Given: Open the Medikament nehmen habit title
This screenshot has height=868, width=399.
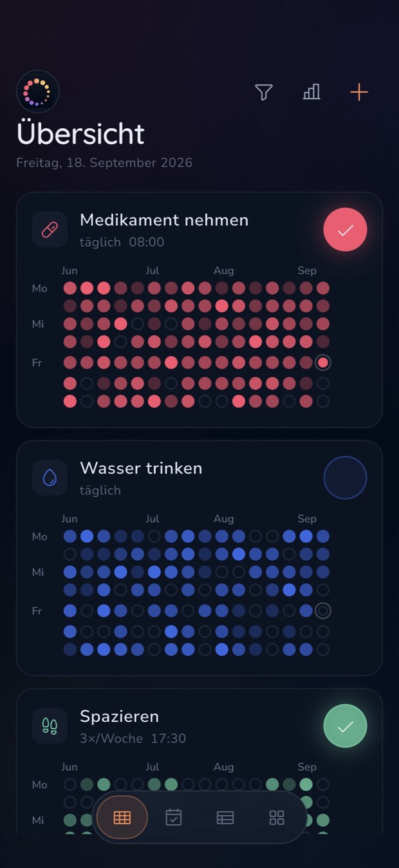Looking at the screenshot, I should click(164, 220).
